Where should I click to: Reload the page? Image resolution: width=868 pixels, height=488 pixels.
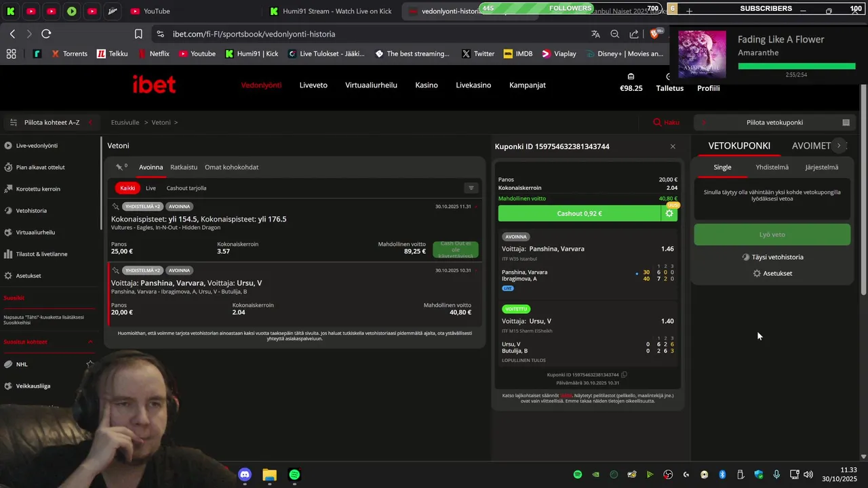click(46, 34)
